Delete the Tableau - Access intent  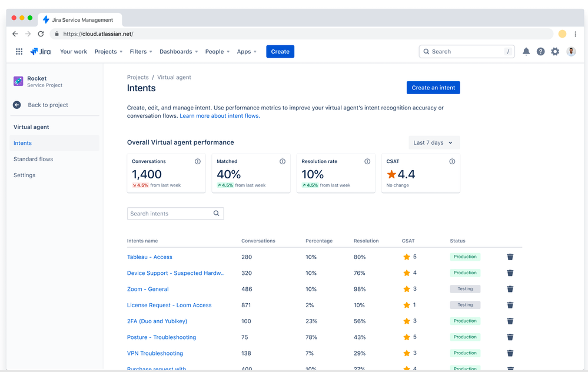coord(510,257)
